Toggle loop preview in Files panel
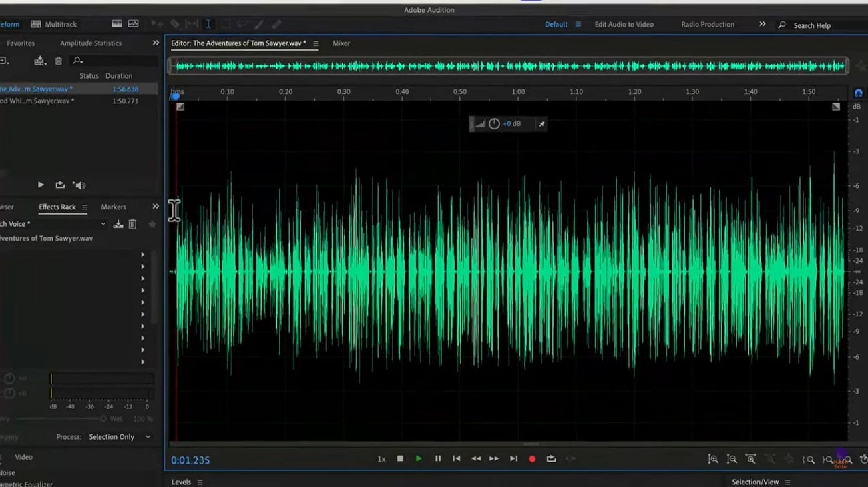This screenshot has height=487, width=868. [x=60, y=185]
